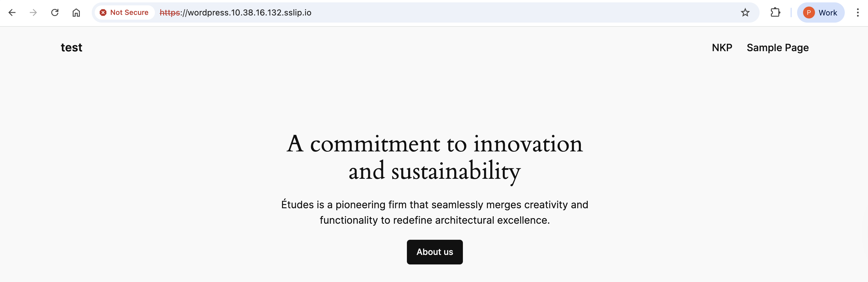The image size is (868, 282).
Task: Open the browser home page
Action: 76,13
